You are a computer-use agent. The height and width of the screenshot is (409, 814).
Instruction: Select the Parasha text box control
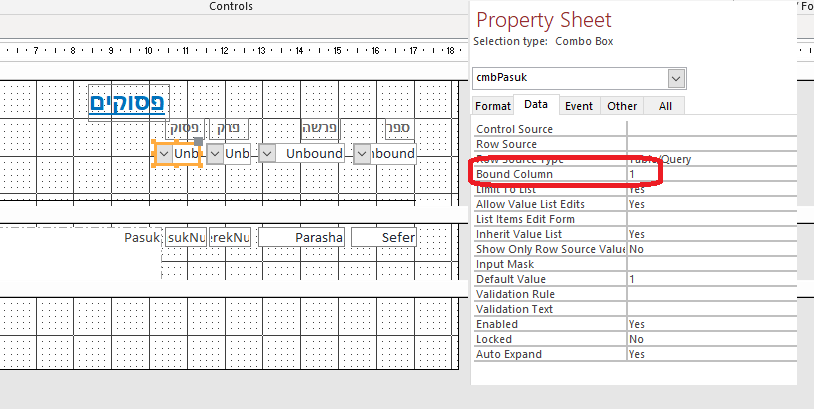(302, 238)
